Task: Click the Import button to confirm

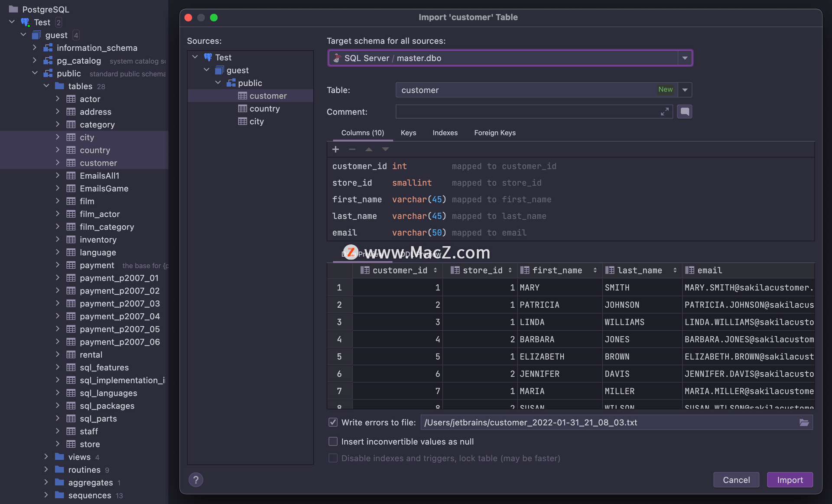Action: [790, 479]
